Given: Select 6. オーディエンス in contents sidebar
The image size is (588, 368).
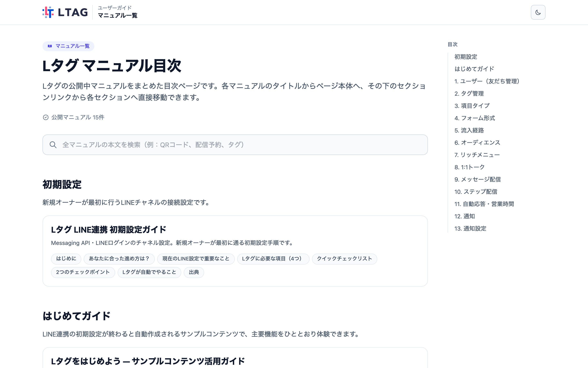Looking at the screenshot, I should pos(477,143).
